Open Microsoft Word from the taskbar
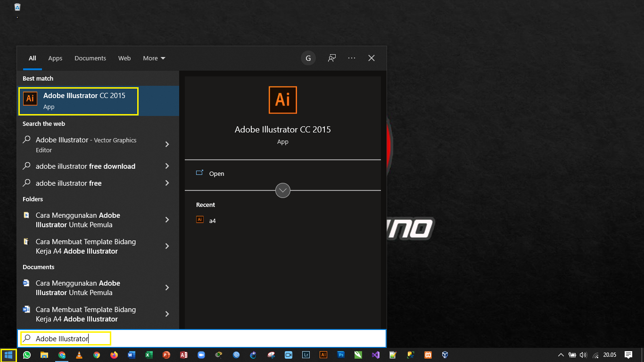The image size is (644, 362). pyautogui.click(x=132, y=355)
